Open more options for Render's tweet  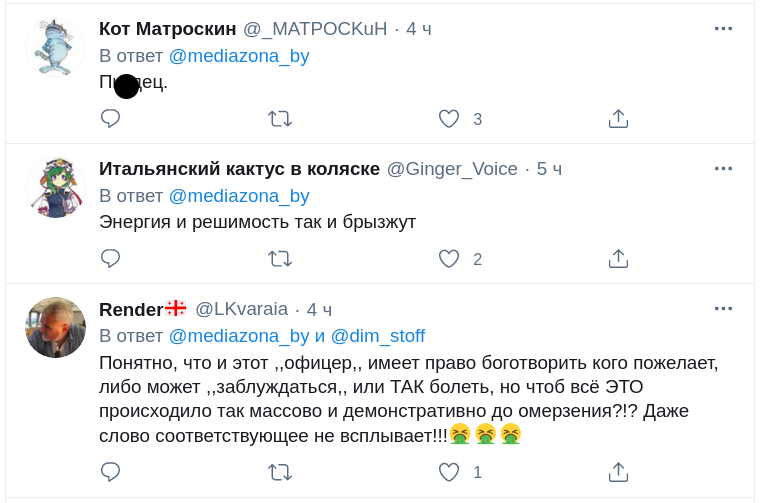tap(723, 309)
